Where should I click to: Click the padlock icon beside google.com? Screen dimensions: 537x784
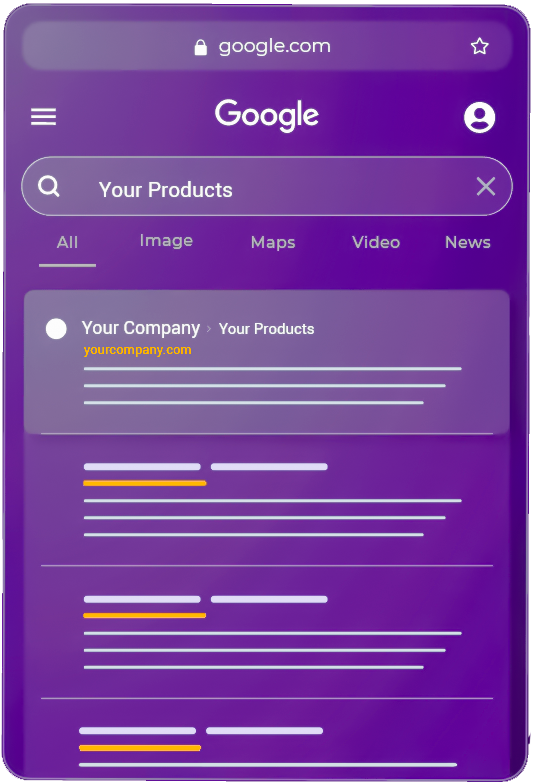click(x=200, y=47)
